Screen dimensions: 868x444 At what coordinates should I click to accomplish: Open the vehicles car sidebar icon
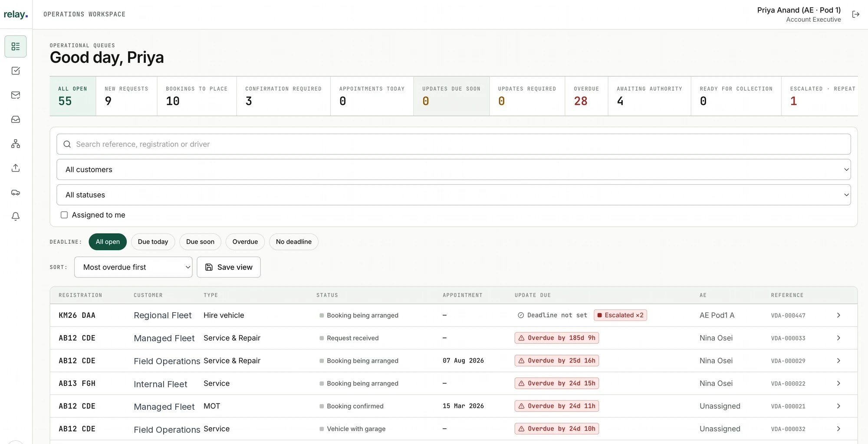point(16,192)
